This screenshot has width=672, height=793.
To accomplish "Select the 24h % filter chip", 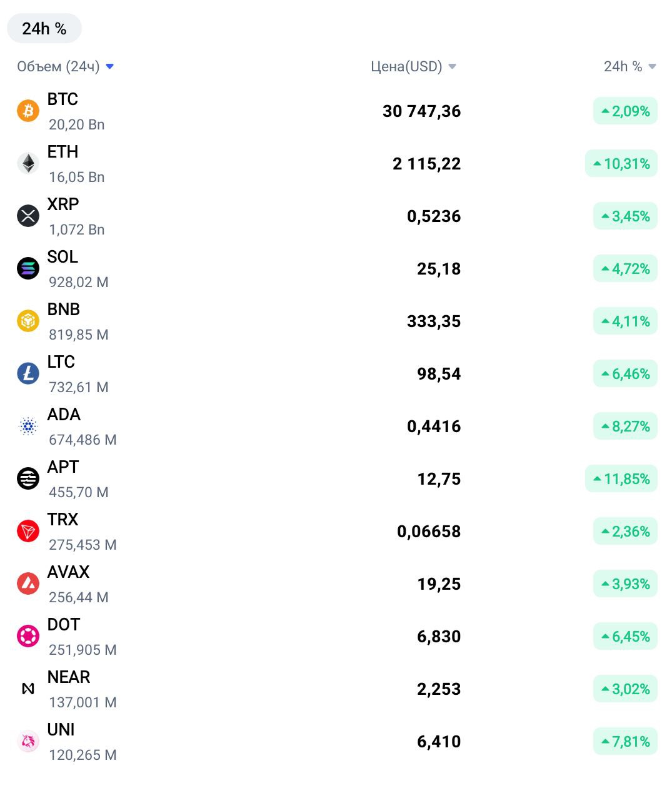I will (44, 29).
